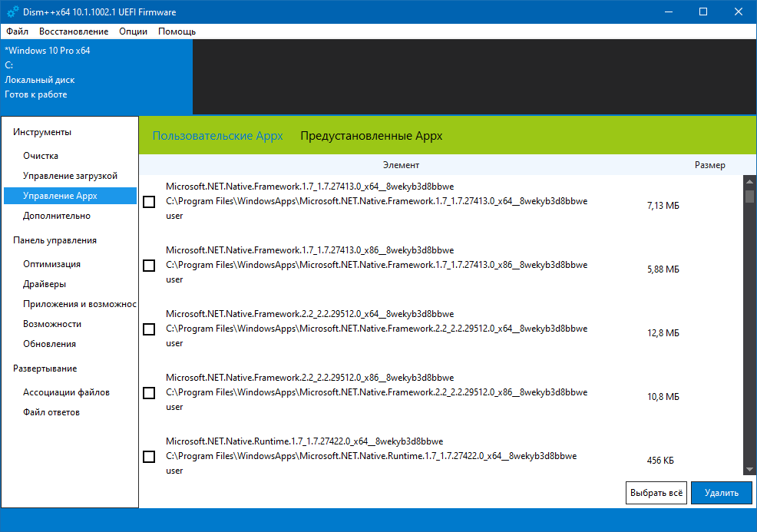Screen dimensions: 757x532
Task: Click the Dism++ gear icon in title bar
Action: click(12, 12)
